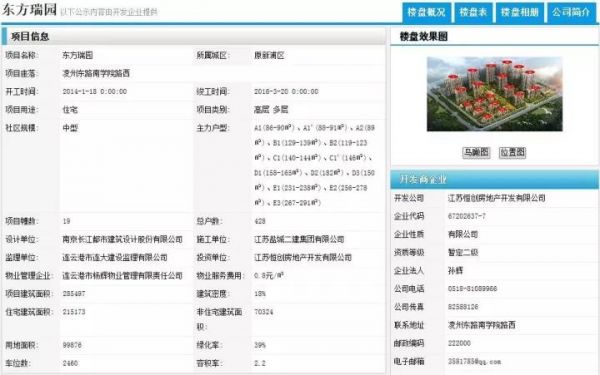Click the construction firm 江苏盐城二建集团有限公司
The image size is (600, 375).
click(299, 240)
